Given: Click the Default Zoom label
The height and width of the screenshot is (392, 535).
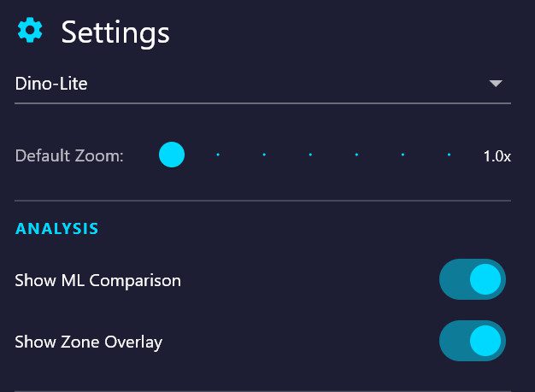Looking at the screenshot, I should [x=69, y=156].
